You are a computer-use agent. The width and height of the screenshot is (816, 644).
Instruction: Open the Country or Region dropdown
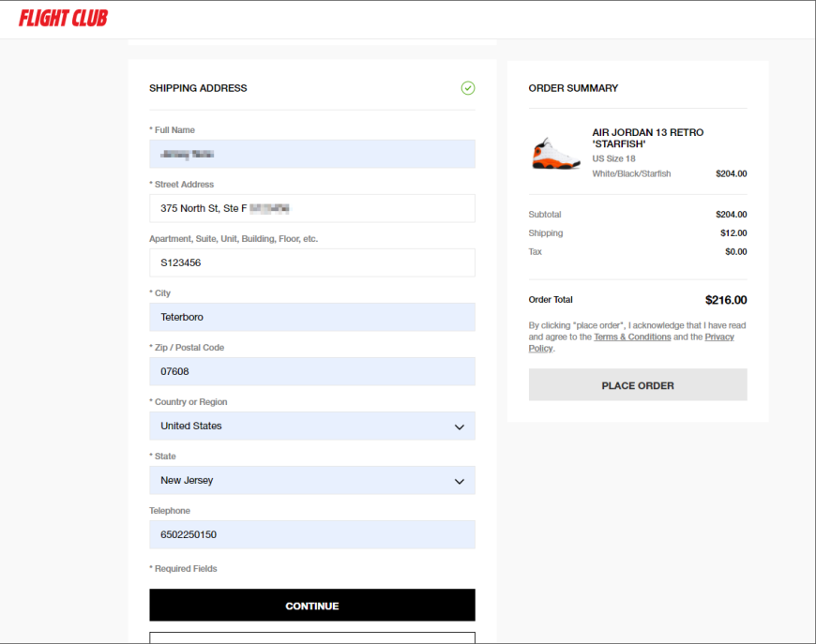click(x=312, y=426)
